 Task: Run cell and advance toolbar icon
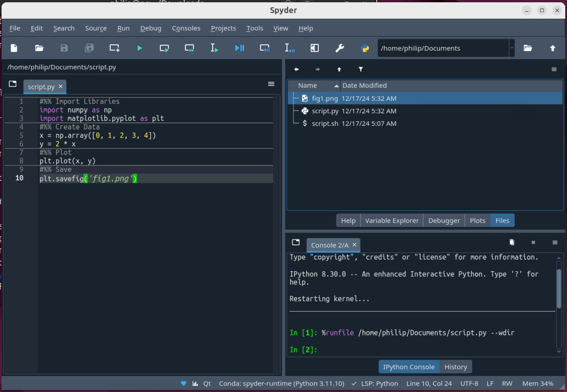189,48
